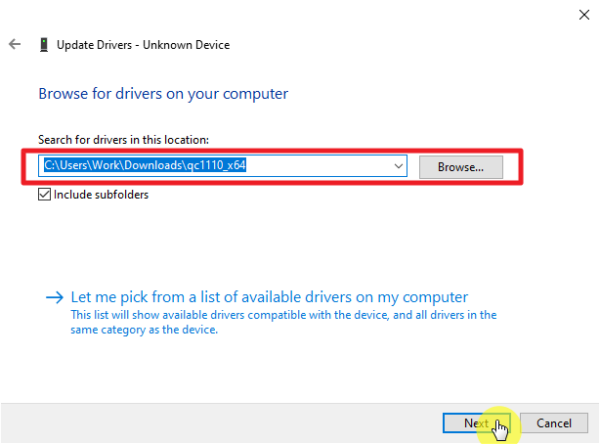This screenshot has height=444, width=600.
Task: Click Search for drivers in this location label
Action: (123, 140)
